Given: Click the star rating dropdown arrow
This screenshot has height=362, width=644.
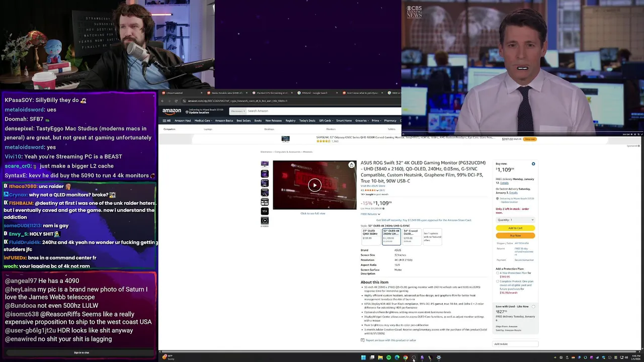Looking at the screenshot, I should point(377,190).
